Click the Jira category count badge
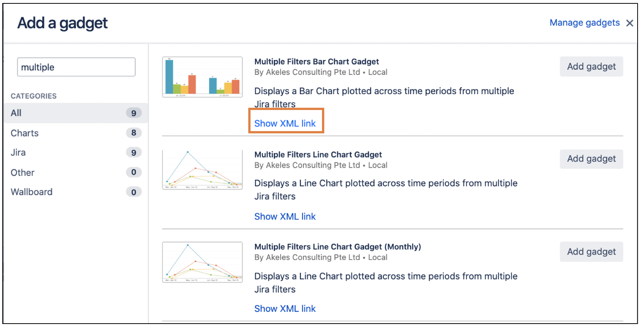644x327 pixels. [x=133, y=152]
